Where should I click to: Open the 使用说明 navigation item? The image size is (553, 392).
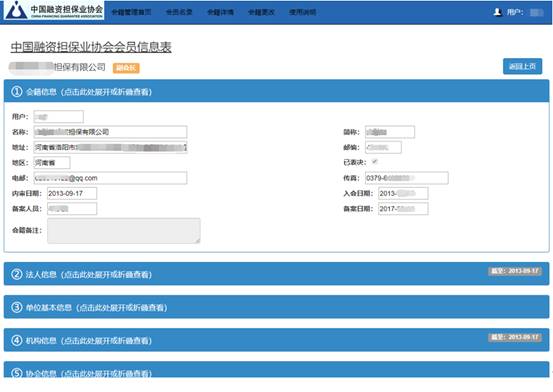pos(303,12)
